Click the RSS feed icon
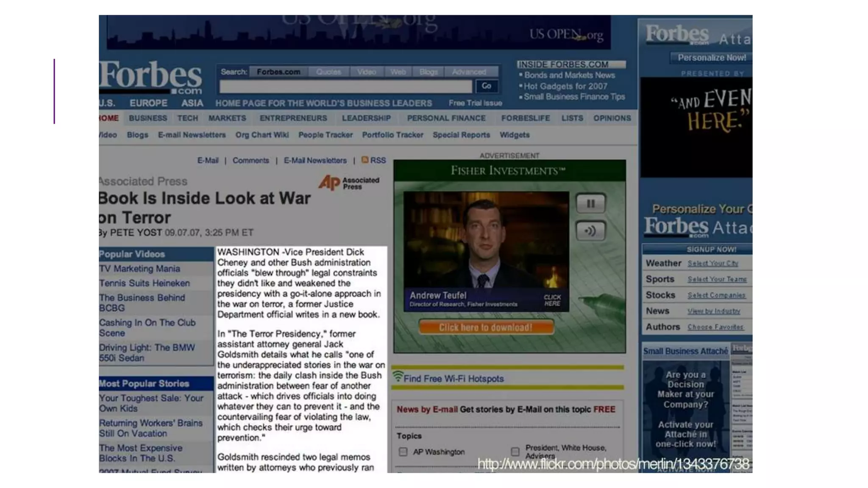Viewport: 868px width, 488px height. (x=365, y=160)
